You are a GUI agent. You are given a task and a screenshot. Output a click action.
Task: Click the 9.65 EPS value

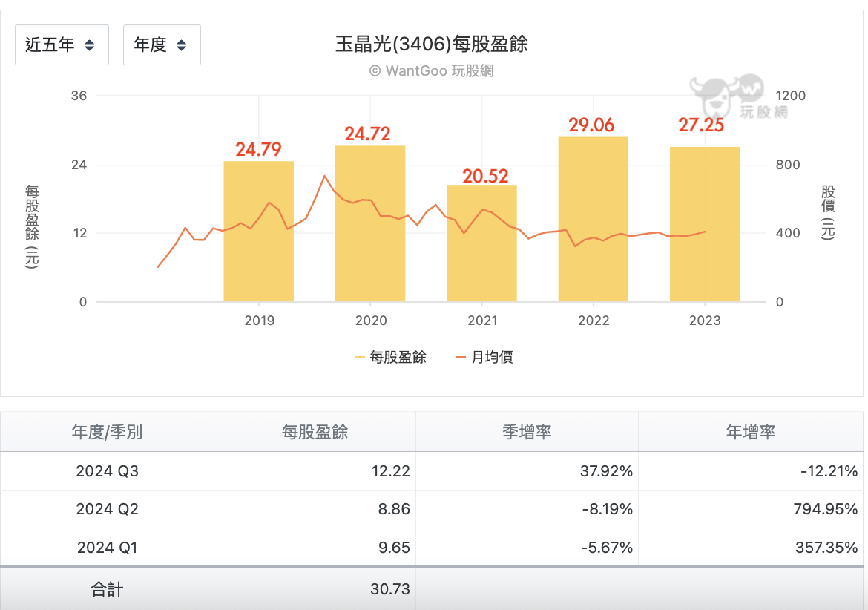click(x=394, y=548)
